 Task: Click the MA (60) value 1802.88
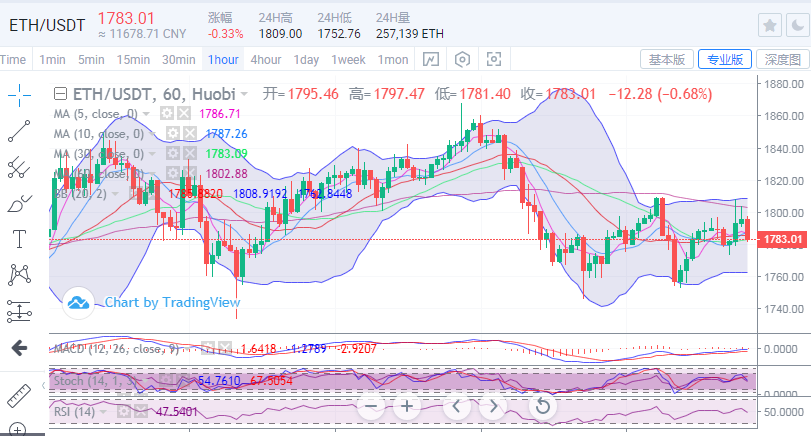(x=227, y=173)
